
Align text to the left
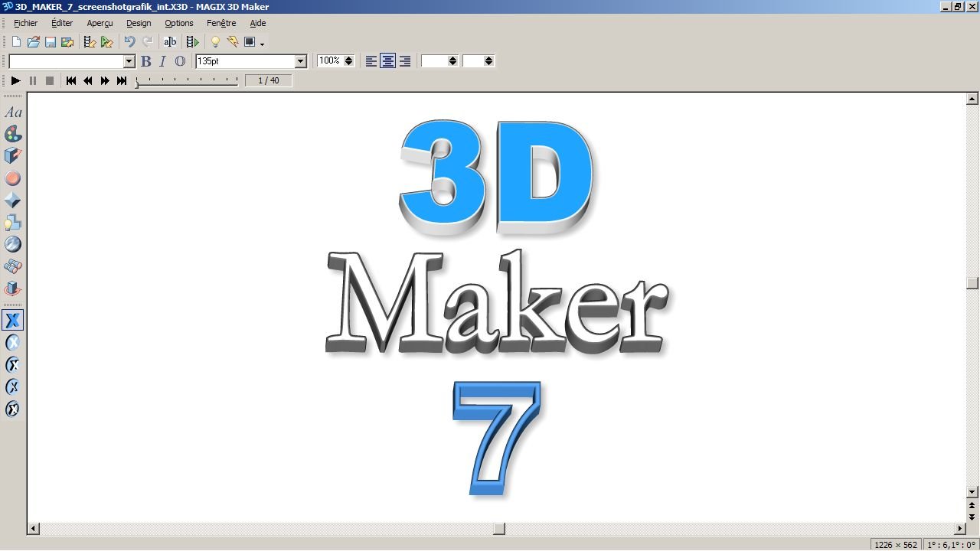pos(371,61)
